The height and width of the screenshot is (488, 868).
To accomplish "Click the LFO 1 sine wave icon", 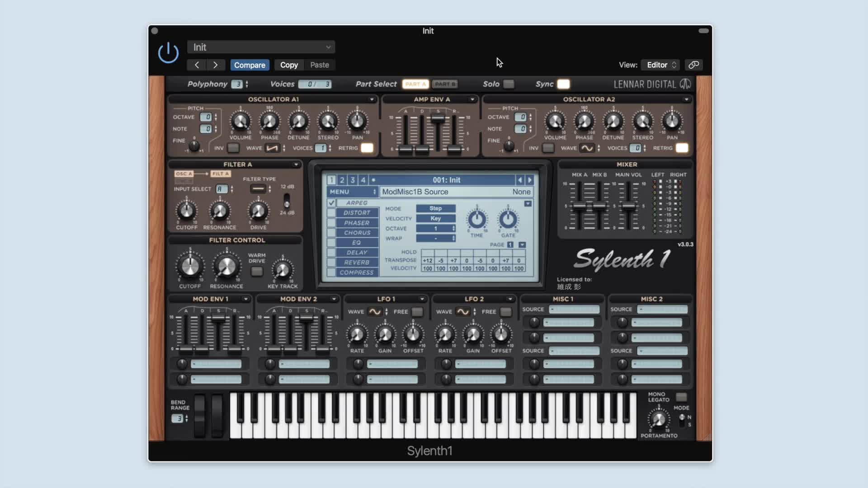I will tap(375, 312).
